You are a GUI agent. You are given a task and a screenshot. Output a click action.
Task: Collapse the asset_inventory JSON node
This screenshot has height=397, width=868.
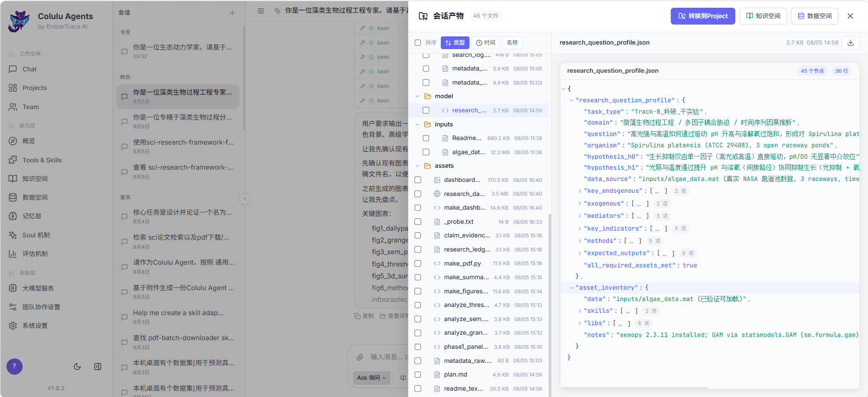571,288
